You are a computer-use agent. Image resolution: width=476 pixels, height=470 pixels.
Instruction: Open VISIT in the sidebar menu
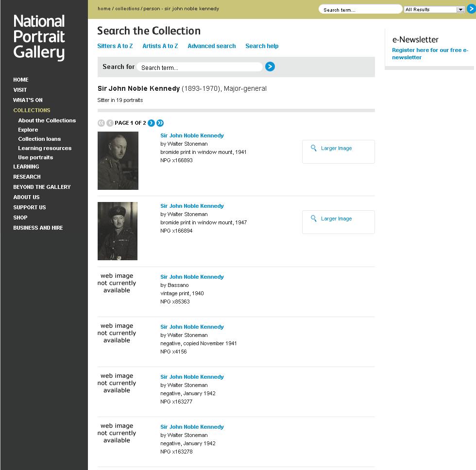tap(20, 90)
